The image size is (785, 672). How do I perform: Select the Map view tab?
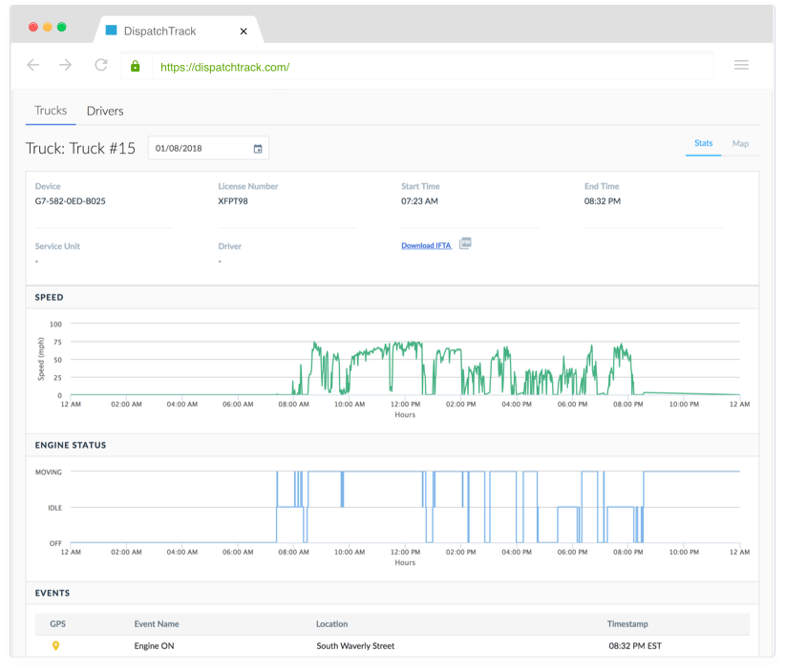coord(740,143)
